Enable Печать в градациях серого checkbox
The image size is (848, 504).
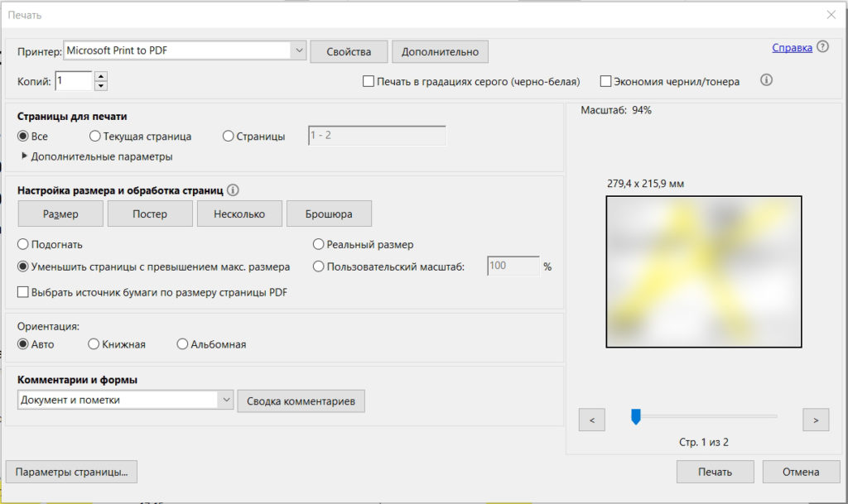369,81
